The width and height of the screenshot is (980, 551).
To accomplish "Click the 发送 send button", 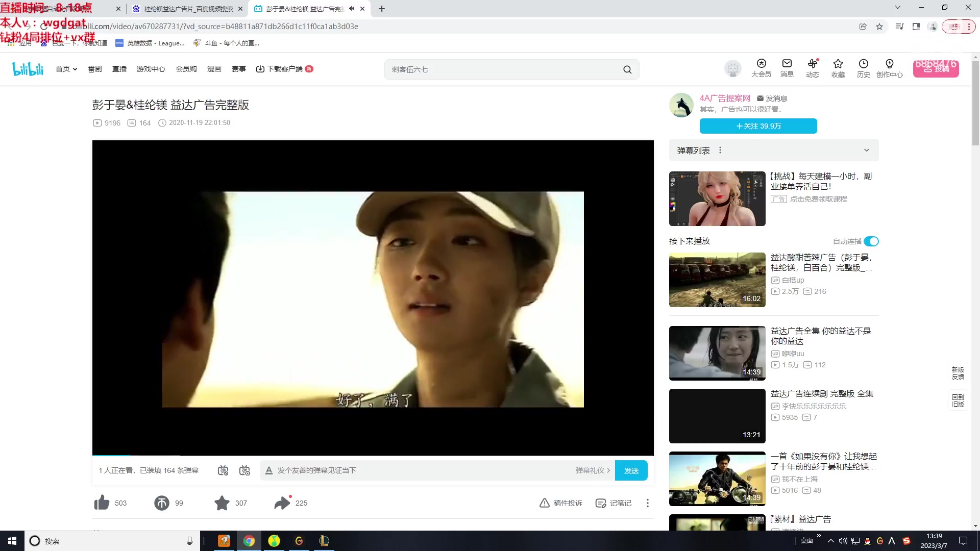I will click(x=631, y=470).
